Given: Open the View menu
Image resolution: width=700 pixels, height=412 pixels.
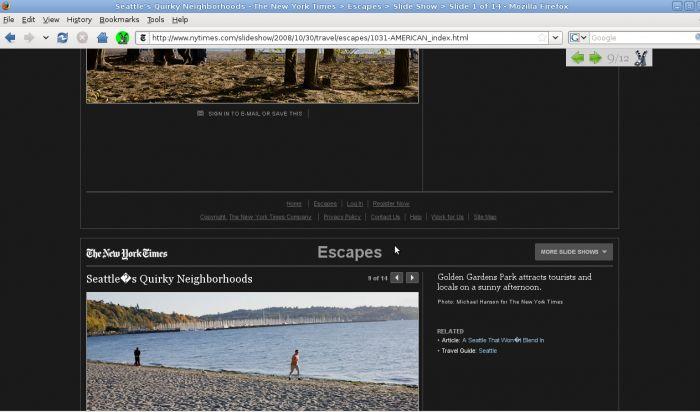Looking at the screenshot, I should (51, 20).
